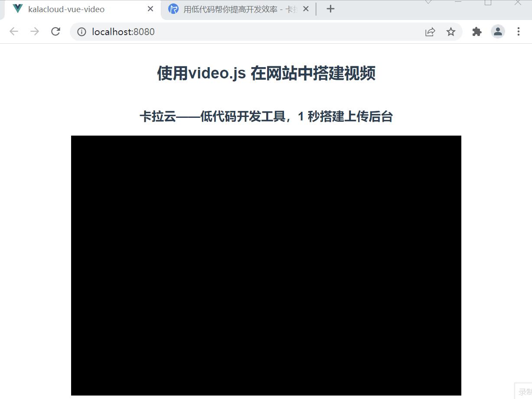The image size is (532, 399).
Task: Click the Vue logo favicon on the first tab
Action: (x=17, y=8)
